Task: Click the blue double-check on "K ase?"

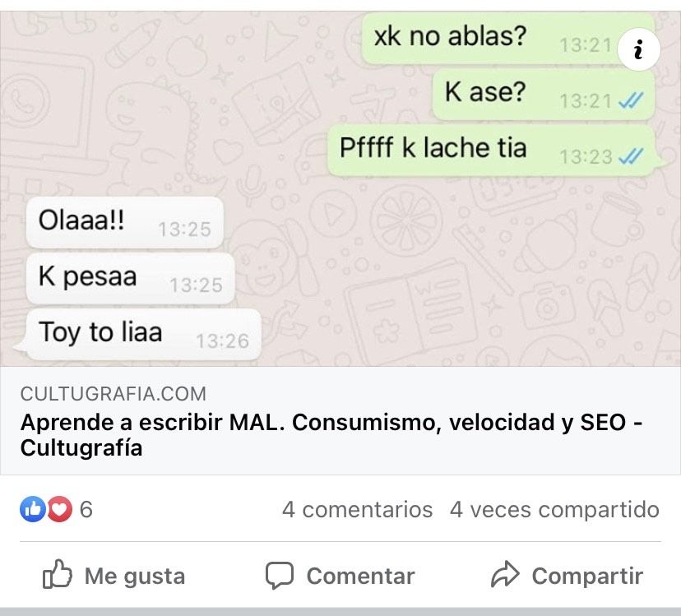Action: pos(631,101)
